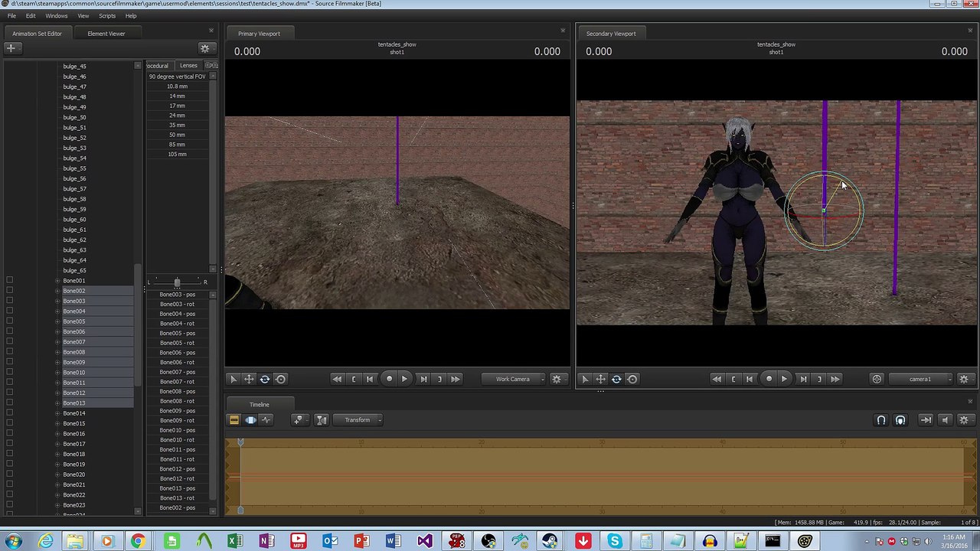This screenshot has height=551, width=980.
Task: Toggle the checkbox next to Bone012
Action: coord(9,393)
